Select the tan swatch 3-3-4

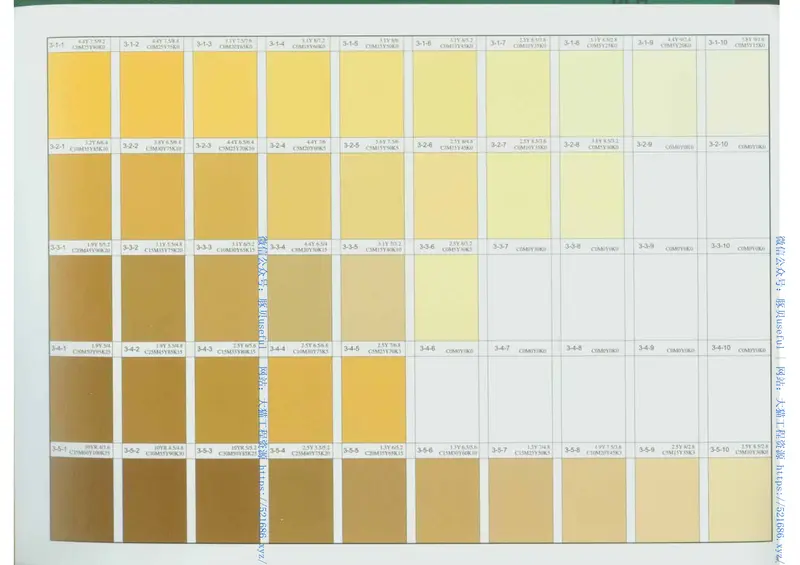click(x=300, y=297)
